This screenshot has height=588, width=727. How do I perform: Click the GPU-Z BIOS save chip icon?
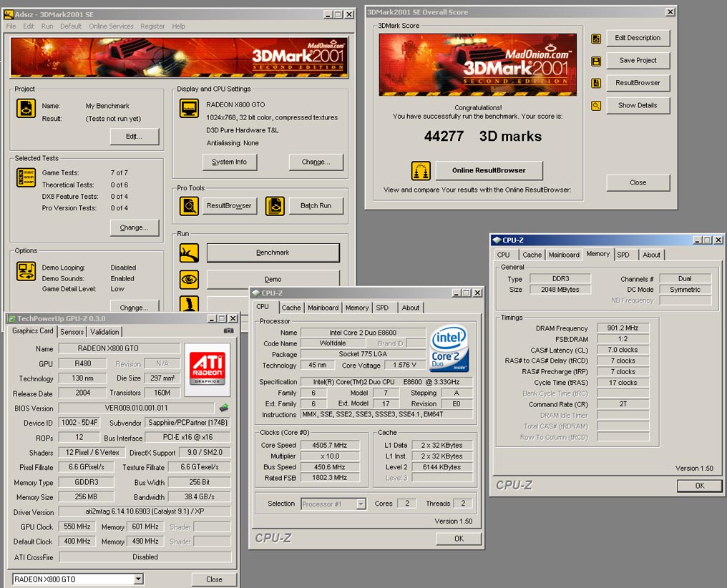tap(224, 408)
